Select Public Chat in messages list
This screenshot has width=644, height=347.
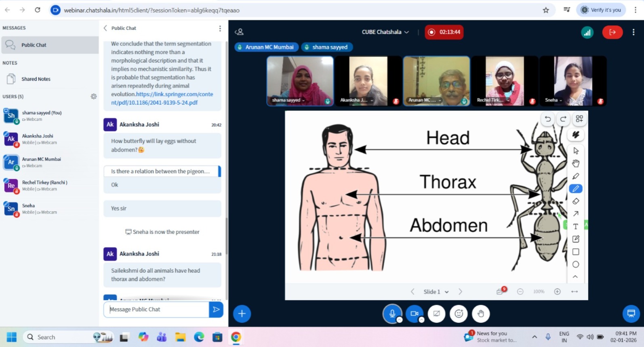pos(34,45)
